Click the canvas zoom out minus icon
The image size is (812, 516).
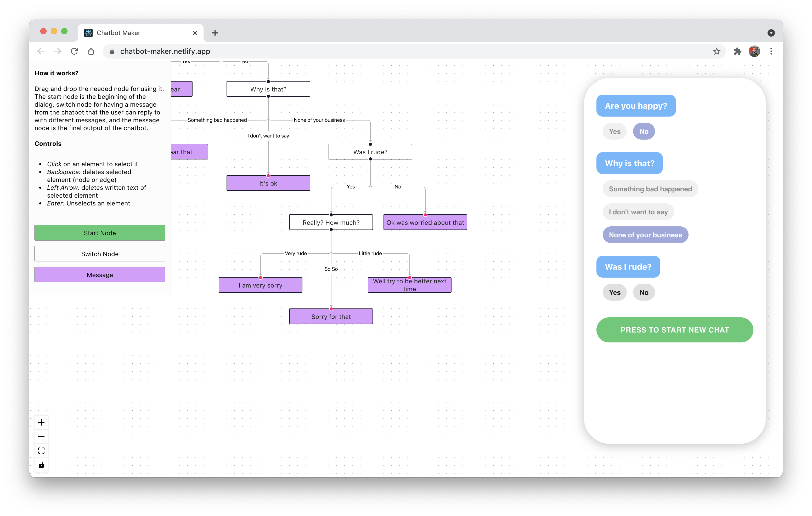(41, 437)
